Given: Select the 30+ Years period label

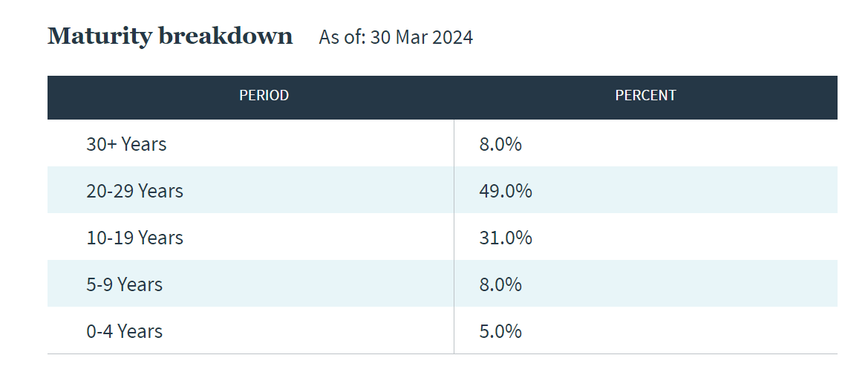Looking at the screenshot, I should click(126, 144).
